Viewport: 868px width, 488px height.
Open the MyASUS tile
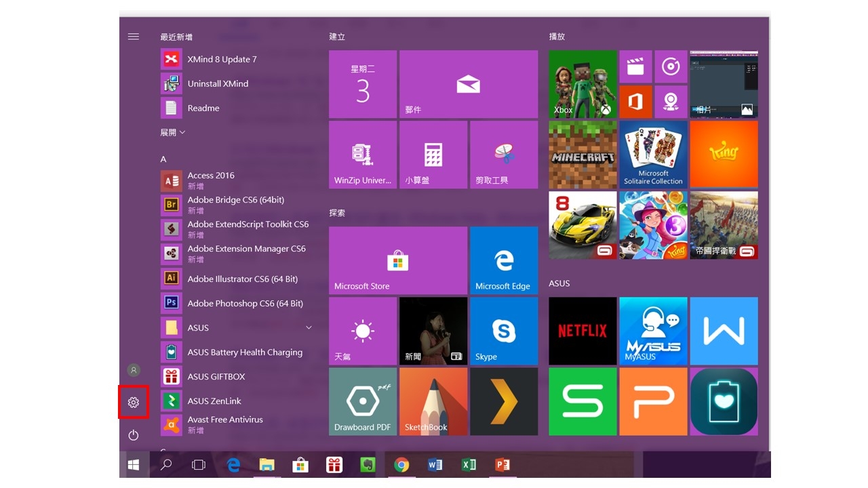(x=653, y=331)
